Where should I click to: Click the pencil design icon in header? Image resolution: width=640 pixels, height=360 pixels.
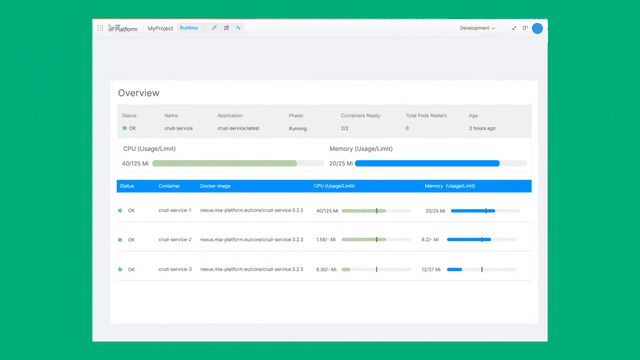[x=214, y=28]
